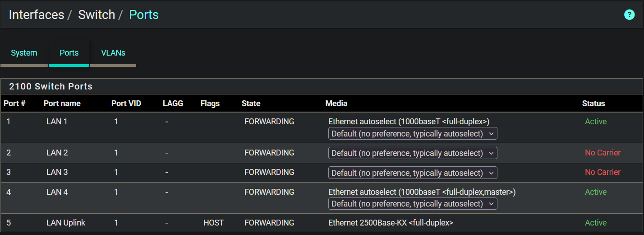Expand the LAN 2 media dropdown
This screenshot has height=235, width=644.
point(413,153)
